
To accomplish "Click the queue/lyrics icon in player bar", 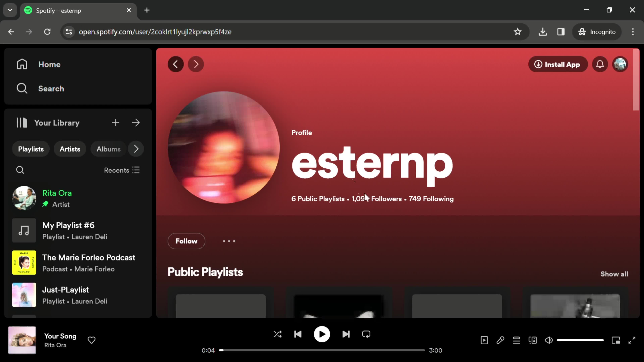I will pyautogui.click(x=516, y=340).
